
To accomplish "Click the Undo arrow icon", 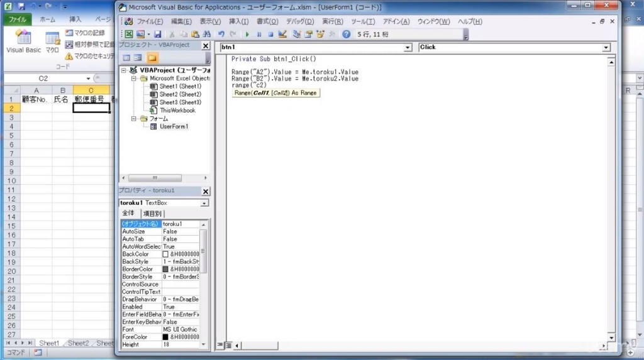I will pos(221,34).
